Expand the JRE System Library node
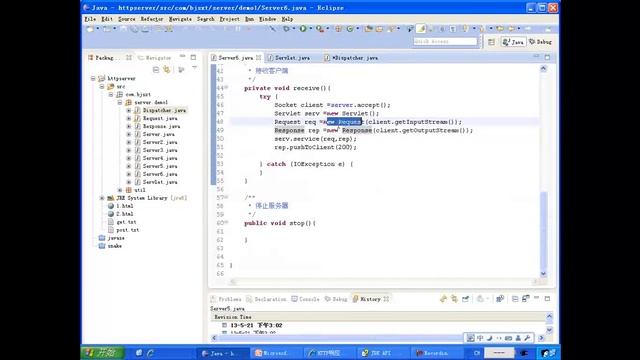This screenshot has height=360, width=640. click(102, 198)
